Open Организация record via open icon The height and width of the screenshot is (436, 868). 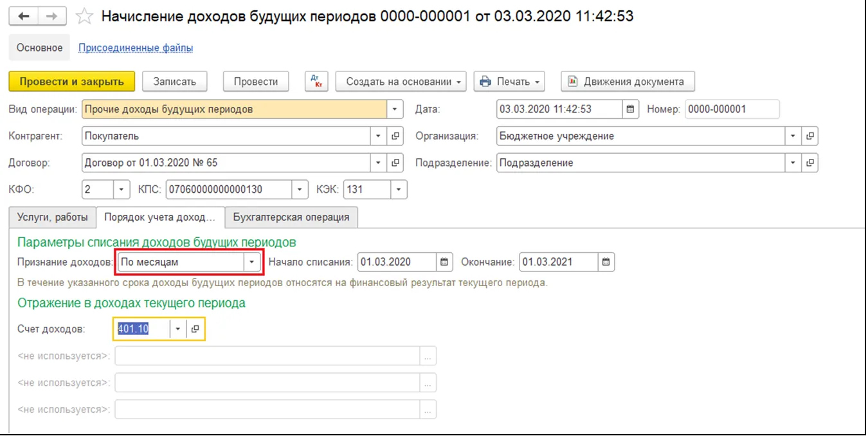(x=810, y=136)
